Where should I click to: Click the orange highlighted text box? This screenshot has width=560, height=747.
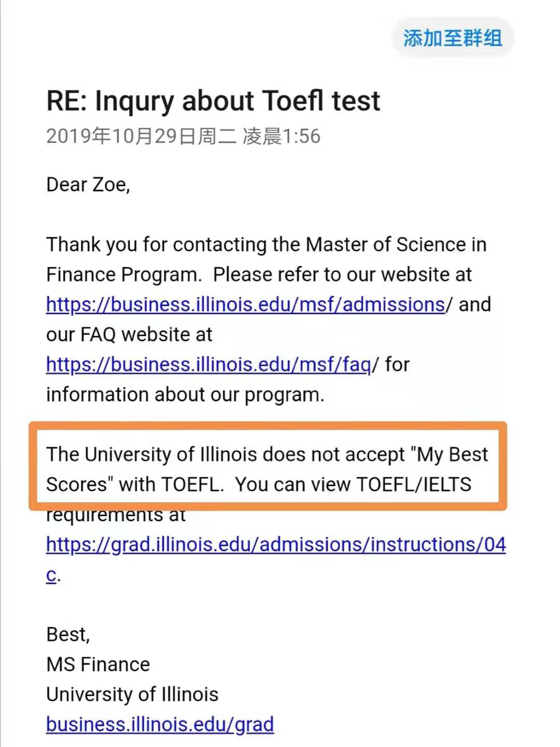[268, 466]
